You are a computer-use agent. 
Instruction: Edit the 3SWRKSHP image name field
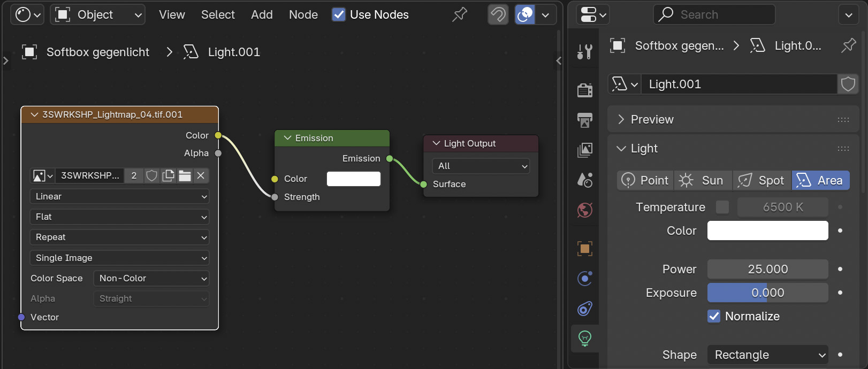(x=90, y=175)
